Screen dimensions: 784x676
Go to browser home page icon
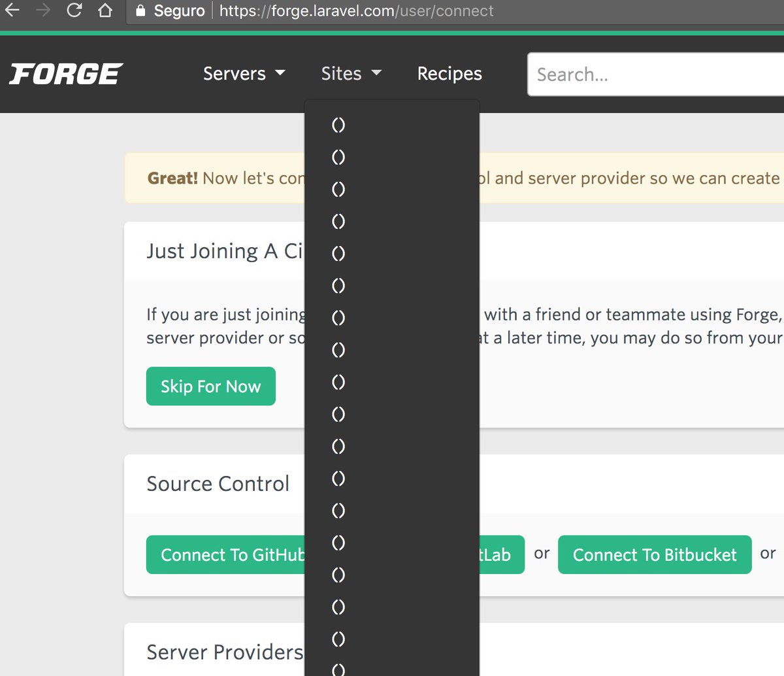tap(105, 10)
